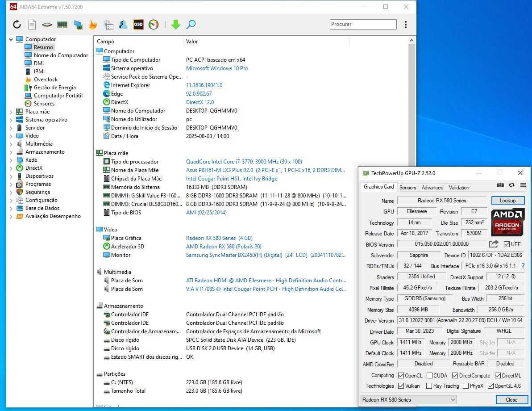The width and height of the screenshot is (532, 411).
Task: Select Overclock in the sidebar tree
Action: [x=46, y=80]
